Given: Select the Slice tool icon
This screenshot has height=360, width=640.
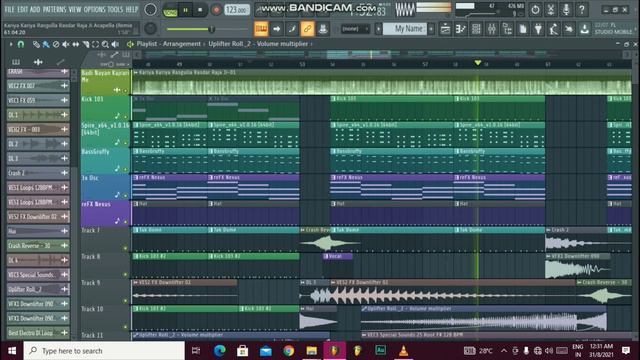Looking at the screenshot, I should (85, 44).
